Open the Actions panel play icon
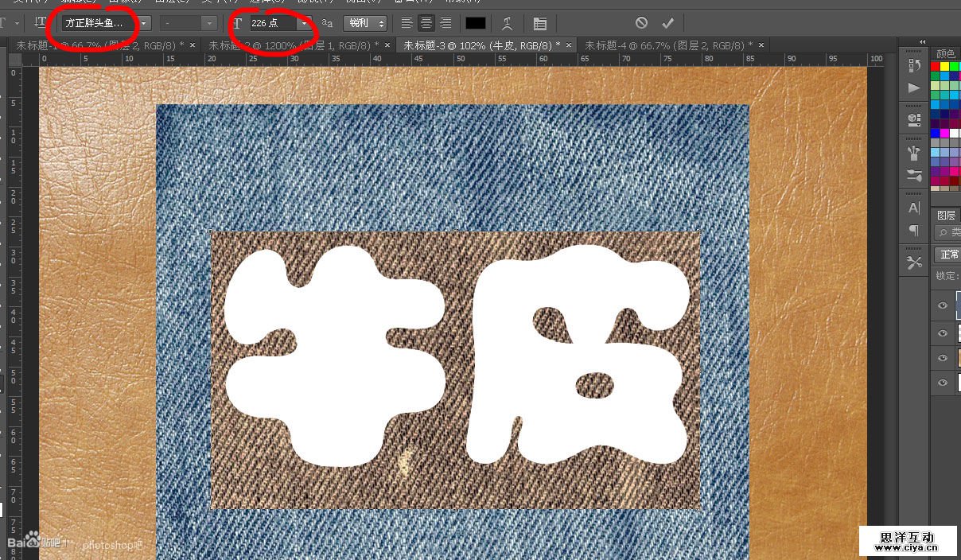 click(x=914, y=87)
